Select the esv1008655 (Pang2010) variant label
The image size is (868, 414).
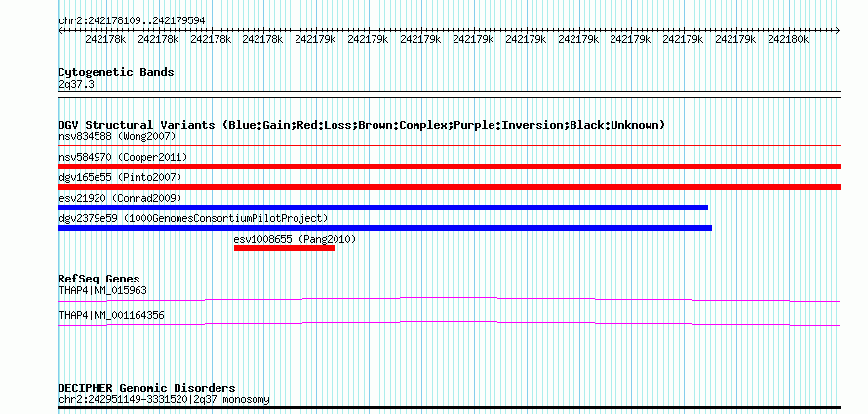[x=296, y=240]
